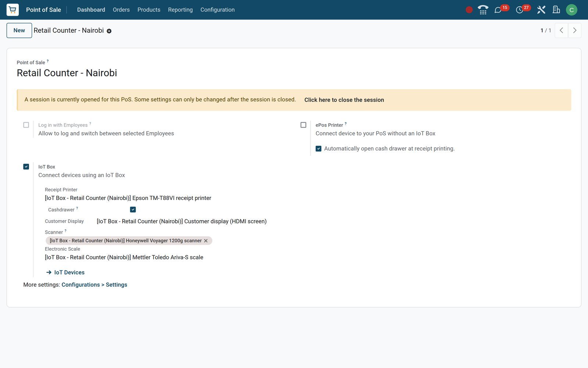Remove the Honeywell Voyager 1200g scanner tag
This screenshot has height=368, width=588.
pyautogui.click(x=206, y=241)
